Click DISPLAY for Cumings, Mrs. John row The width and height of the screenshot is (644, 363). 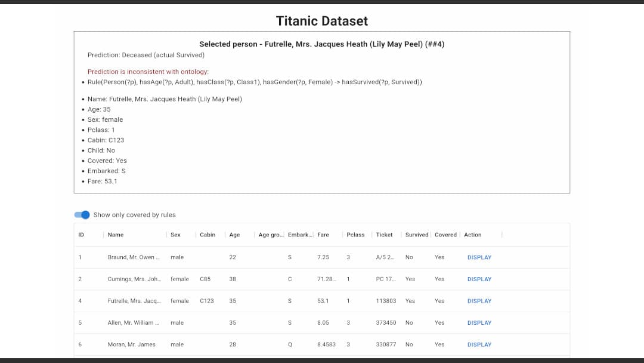(x=479, y=279)
